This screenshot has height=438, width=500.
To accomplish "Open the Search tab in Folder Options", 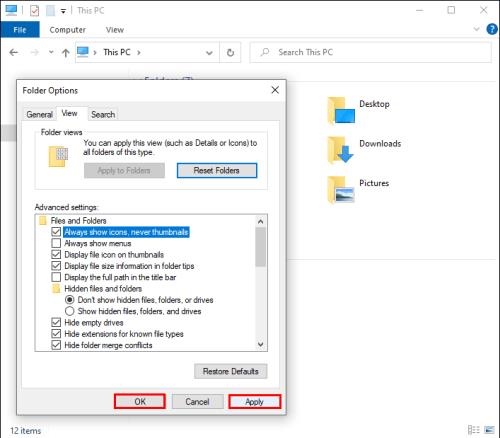I will pos(103,114).
